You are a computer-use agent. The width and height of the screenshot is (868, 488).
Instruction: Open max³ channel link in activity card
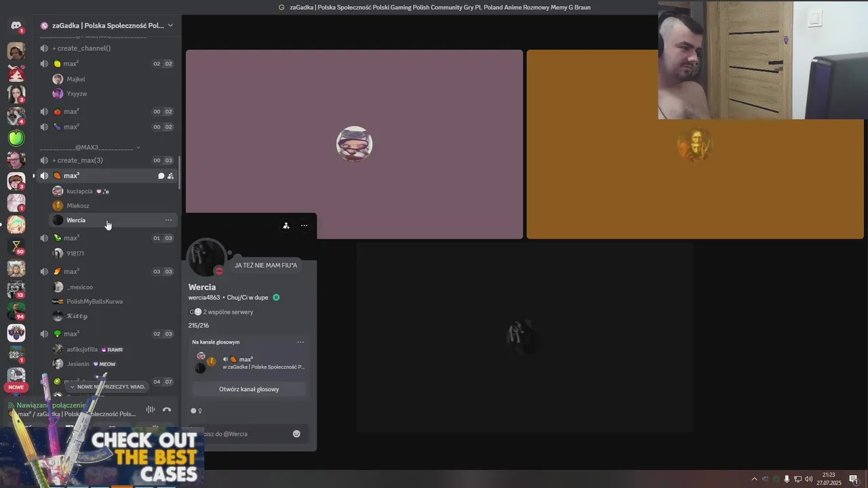(246, 359)
